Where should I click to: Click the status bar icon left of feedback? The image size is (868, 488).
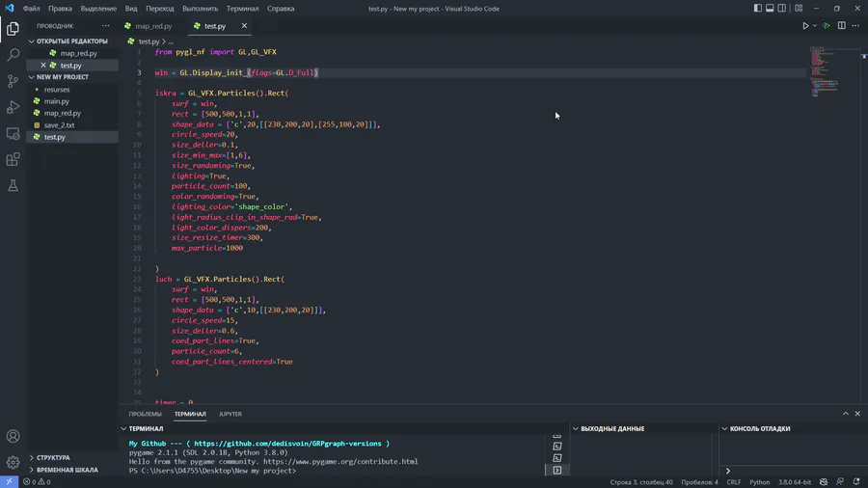pyautogui.click(x=824, y=482)
